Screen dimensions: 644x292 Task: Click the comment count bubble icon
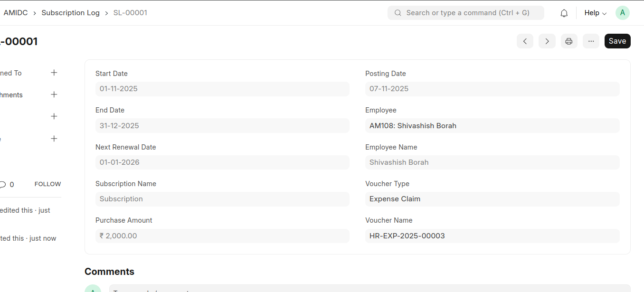tap(3, 185)
